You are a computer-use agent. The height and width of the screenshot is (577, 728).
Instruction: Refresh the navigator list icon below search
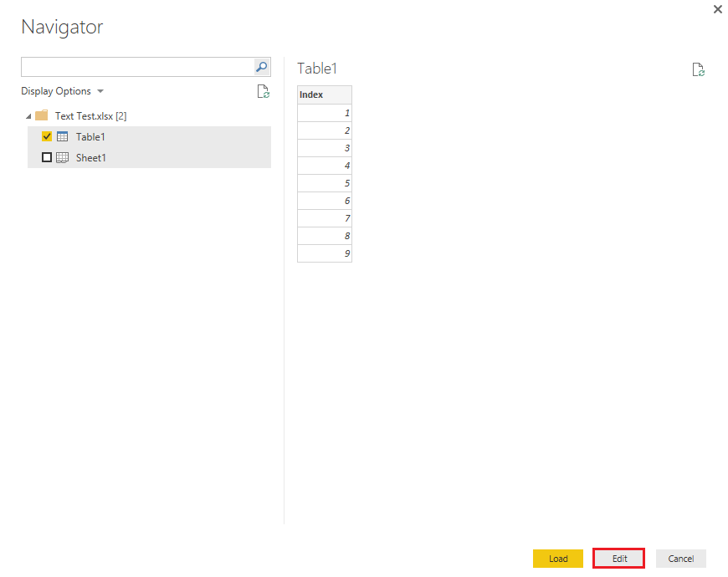click(x=264, y=91)
